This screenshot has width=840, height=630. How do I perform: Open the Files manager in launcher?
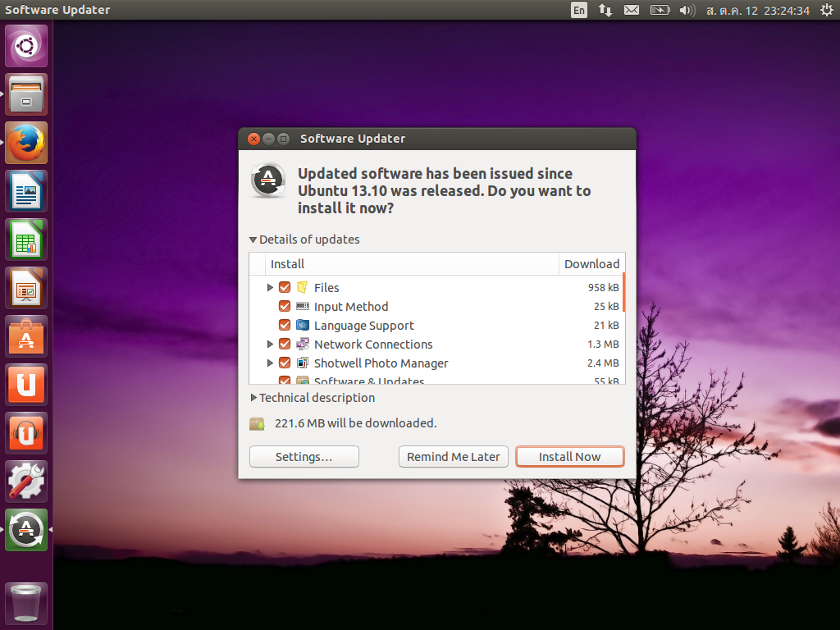tap(26, 94)
